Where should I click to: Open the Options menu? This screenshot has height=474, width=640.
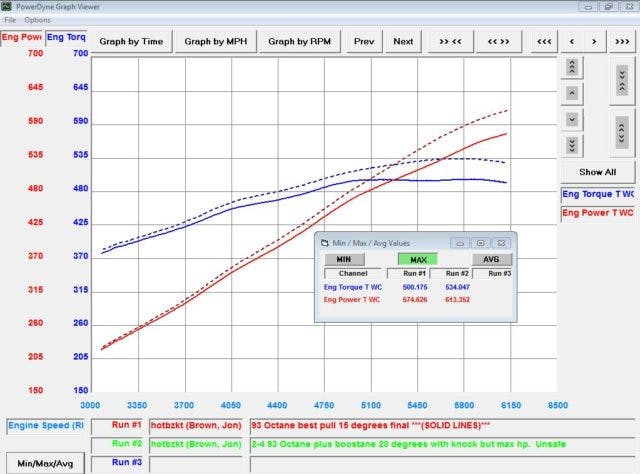[38, 20]
